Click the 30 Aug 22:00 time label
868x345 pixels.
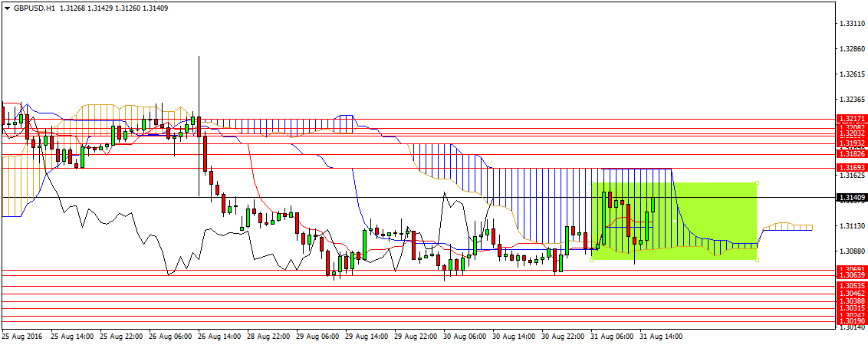click(562, 337)
